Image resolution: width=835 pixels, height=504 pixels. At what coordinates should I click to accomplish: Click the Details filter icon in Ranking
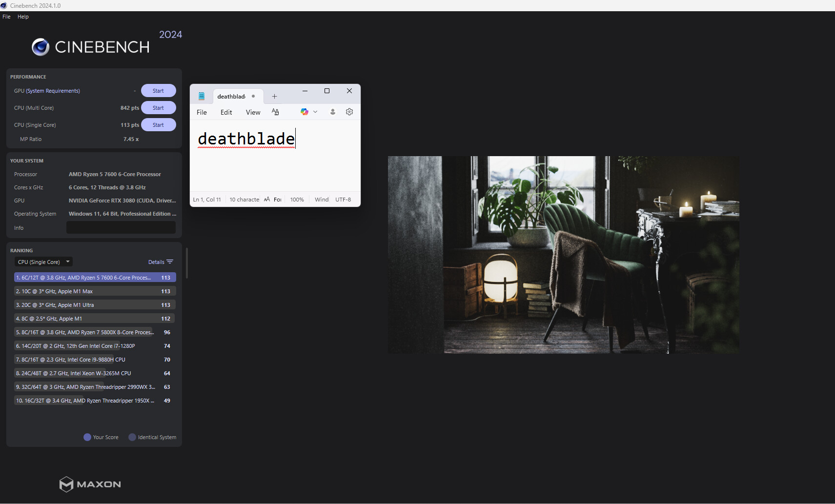170,262
